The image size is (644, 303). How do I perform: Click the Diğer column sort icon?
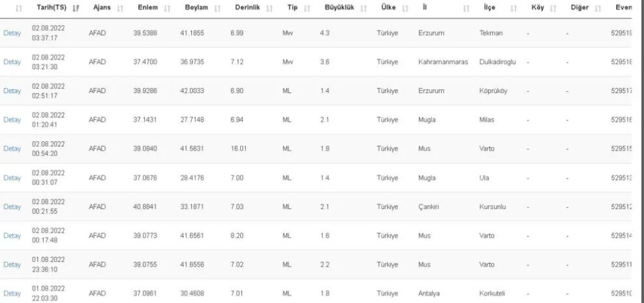[x=598, y=8]
